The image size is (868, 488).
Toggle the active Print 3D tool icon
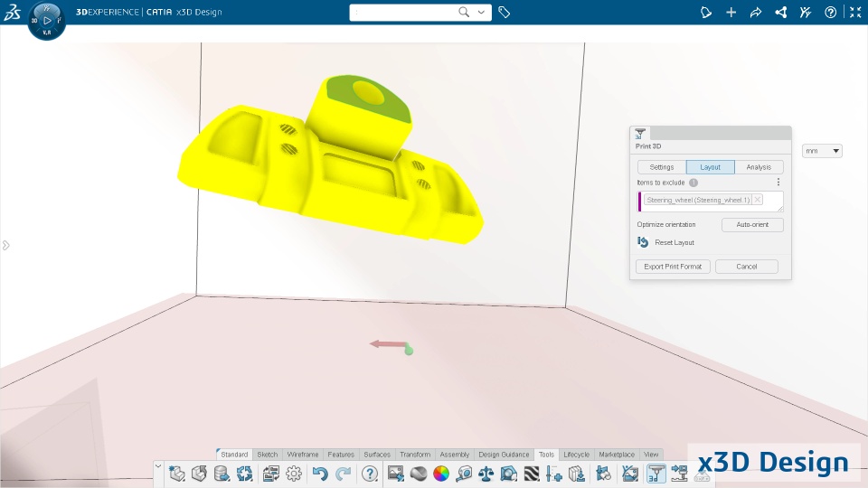tap(656, 474)
